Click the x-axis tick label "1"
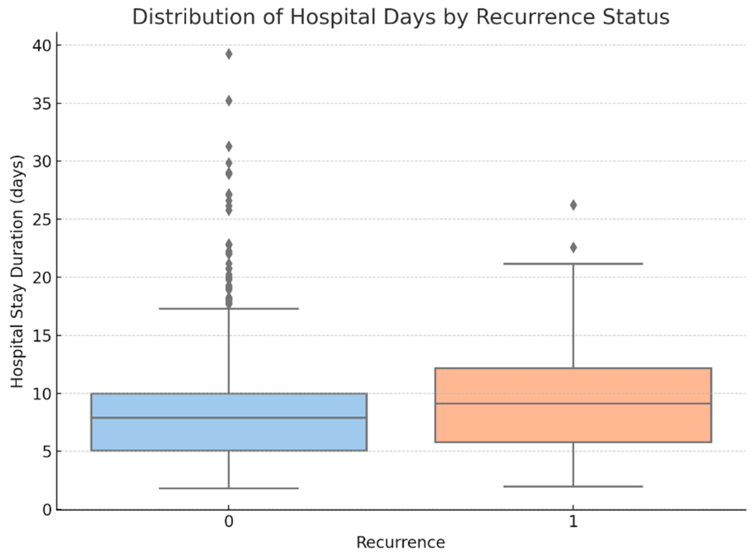Viewport: 755px width, 560px height. point(573,522)
